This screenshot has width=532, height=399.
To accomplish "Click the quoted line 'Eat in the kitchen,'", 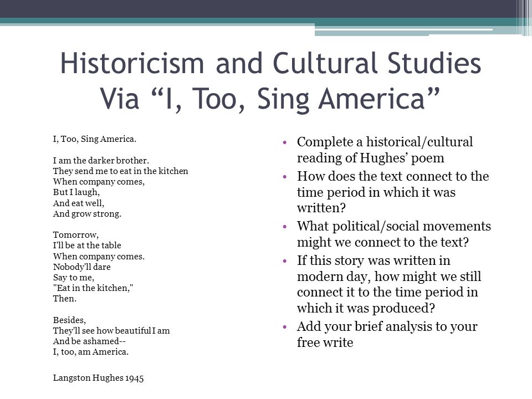I will (93, 288).
